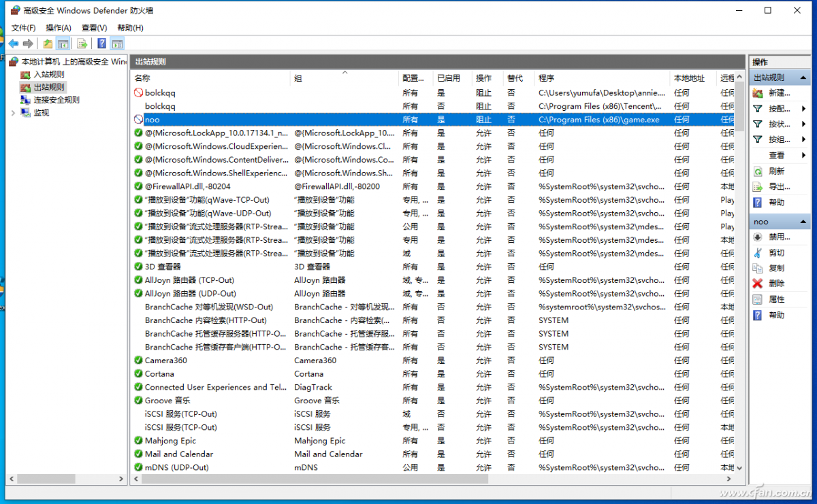Sort by the 本地地址 column header
Viewport: 817px width, 504px height.
click(693, 78)
